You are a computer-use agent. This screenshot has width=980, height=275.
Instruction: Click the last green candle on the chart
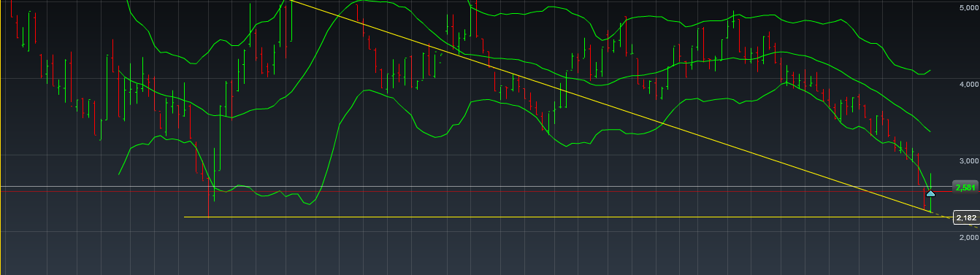930,192
